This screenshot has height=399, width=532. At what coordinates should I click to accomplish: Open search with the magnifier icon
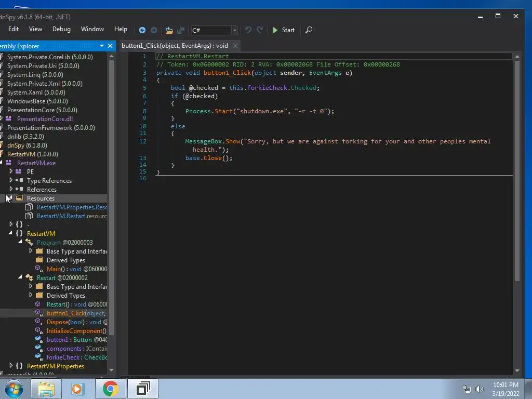(309, 30)
